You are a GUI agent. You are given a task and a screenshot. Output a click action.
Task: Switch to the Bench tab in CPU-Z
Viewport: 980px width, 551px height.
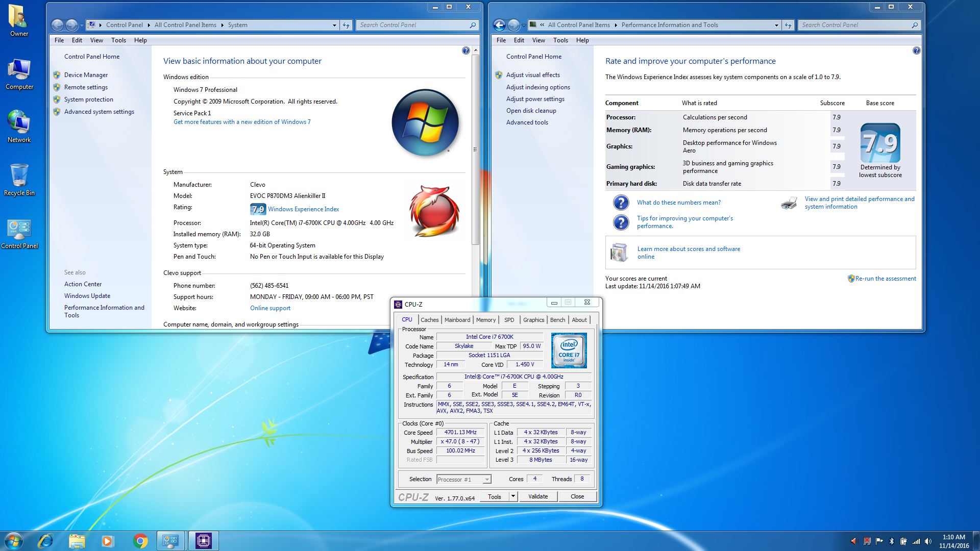(557, 320)
